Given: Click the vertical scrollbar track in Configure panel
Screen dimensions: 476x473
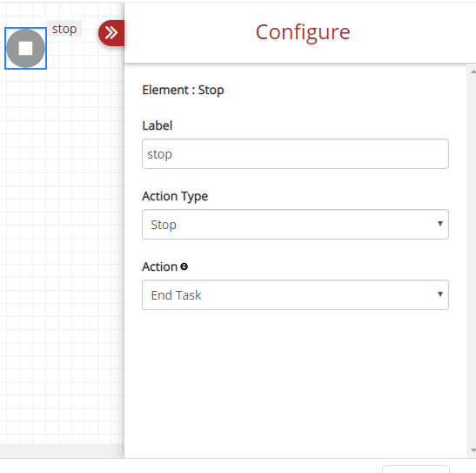Looking at the screenshot, I should point(473,261).
